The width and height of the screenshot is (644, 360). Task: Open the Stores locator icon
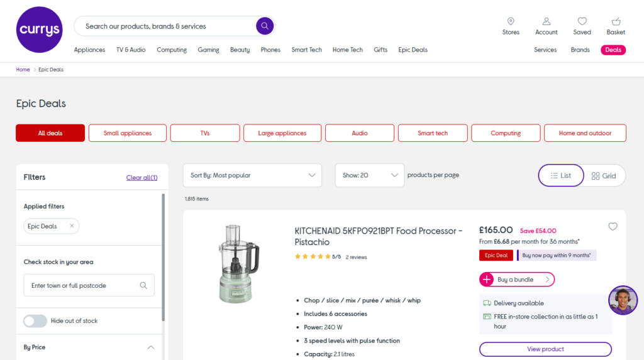tap(511, 21)
